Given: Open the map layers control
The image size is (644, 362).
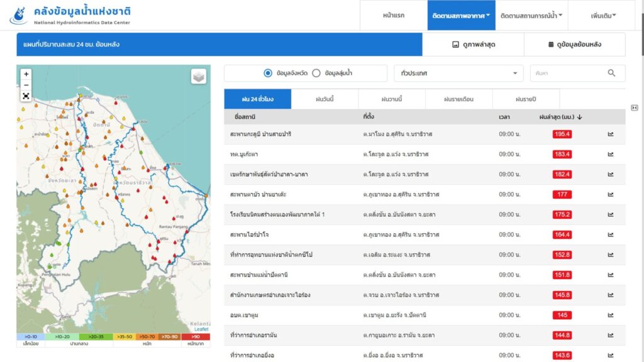Looking at the screenshot, I should [x=199, y=77].
